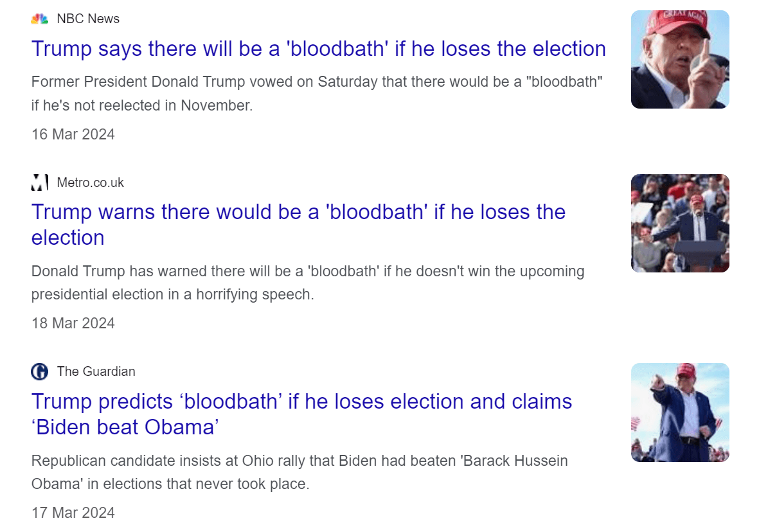Click the Metro.co.uk logo icon

pos(40,182)
